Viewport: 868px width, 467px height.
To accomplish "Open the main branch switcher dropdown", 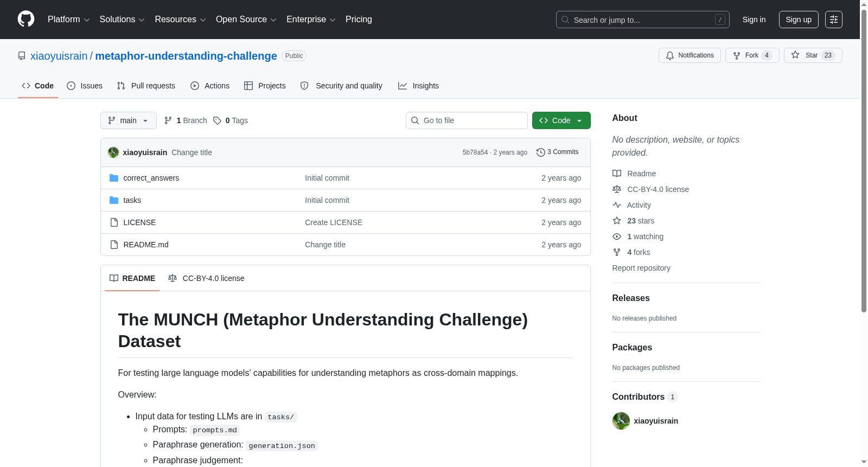I will 129,120.
